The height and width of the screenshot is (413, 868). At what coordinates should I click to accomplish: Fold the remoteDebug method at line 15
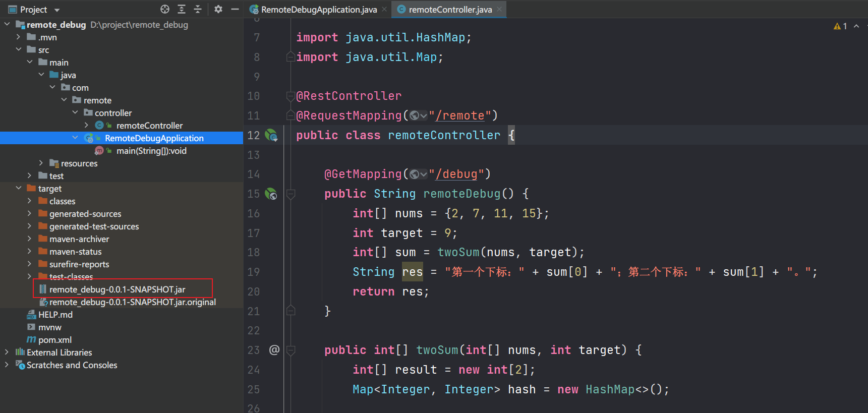click(x=291, y=194)
